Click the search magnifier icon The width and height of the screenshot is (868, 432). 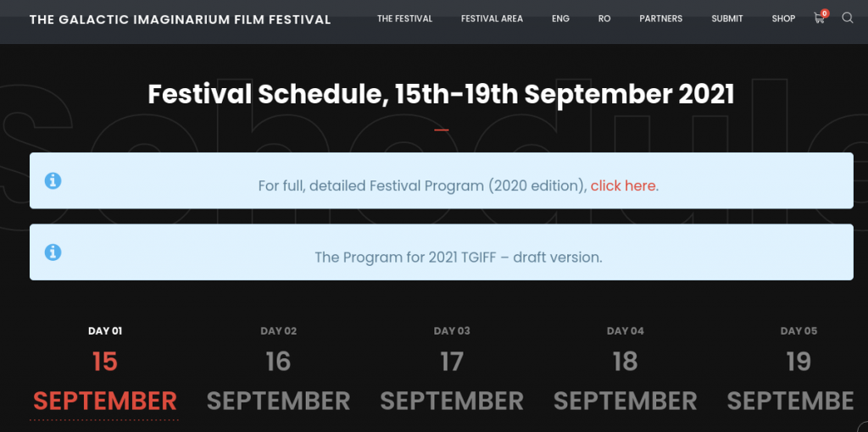[848, 19]
